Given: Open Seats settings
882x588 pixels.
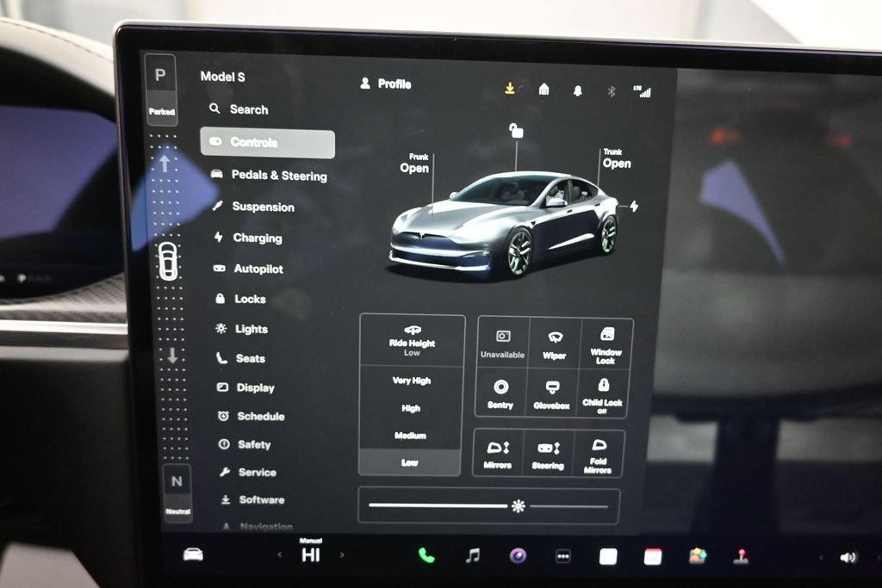Looking at the screenshot, I should (241, 358).
